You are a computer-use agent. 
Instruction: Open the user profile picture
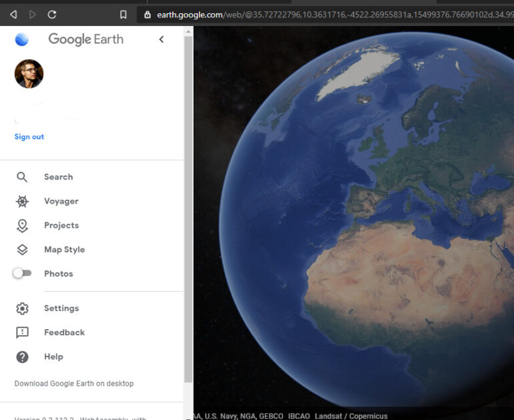(29, 73)
